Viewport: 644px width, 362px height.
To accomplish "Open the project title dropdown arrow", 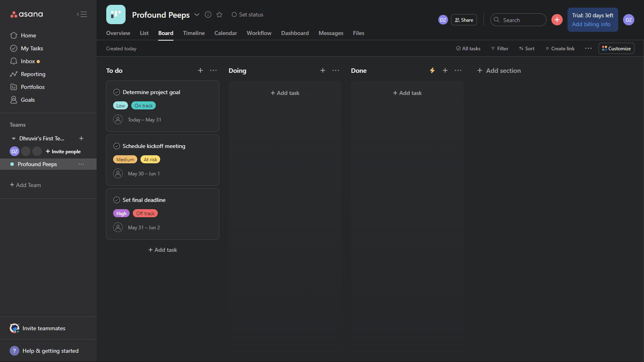I will tap(197, 14).
